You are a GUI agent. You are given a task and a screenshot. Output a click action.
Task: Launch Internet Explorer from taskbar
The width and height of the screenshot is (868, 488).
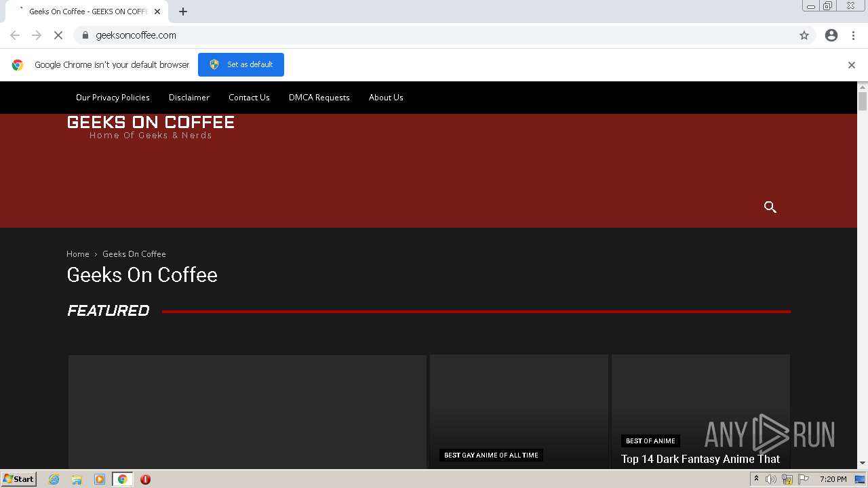pyautogui.click(x=54, y=479)
